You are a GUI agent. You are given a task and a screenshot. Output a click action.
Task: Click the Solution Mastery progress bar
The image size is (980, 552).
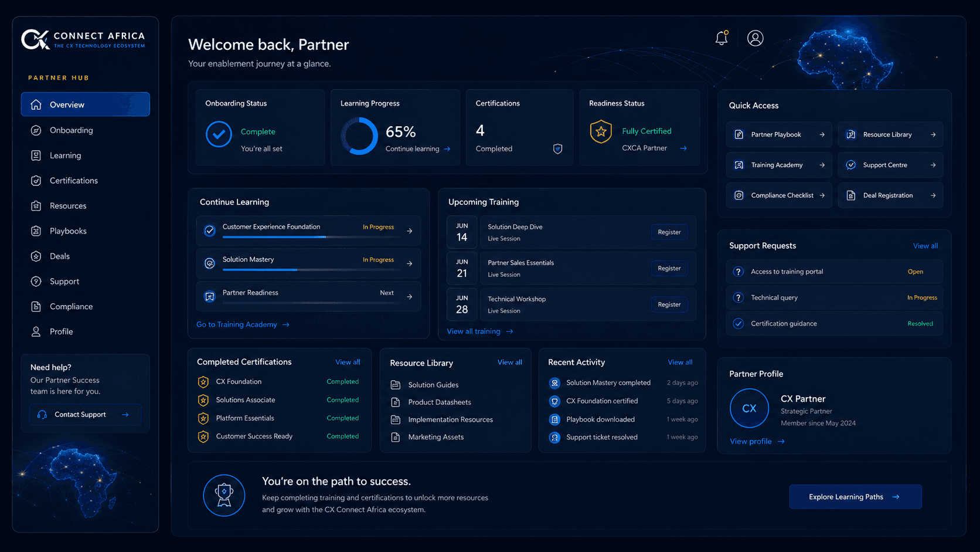pos(309,270)
